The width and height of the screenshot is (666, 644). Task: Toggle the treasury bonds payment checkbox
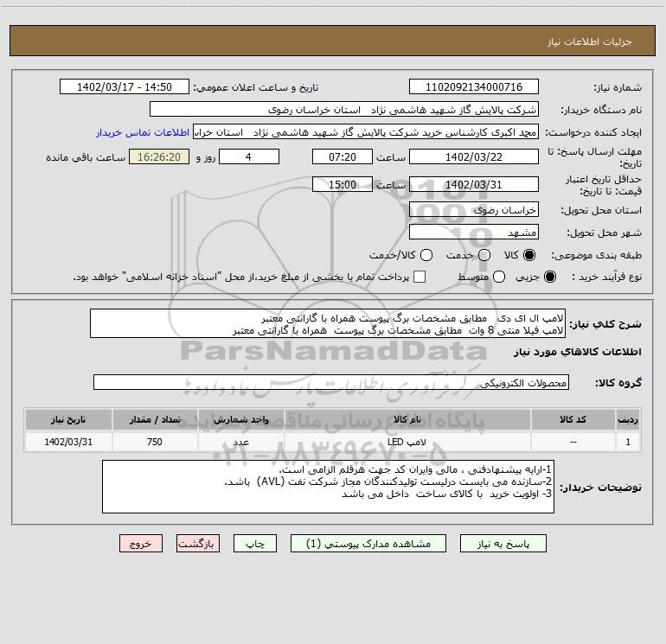point(419,277)
